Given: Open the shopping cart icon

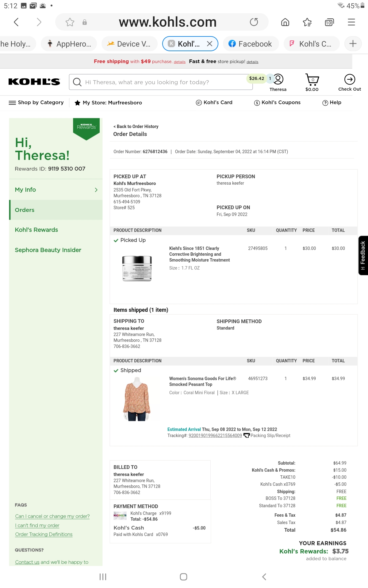Looking at the screenshot, I should [312, 79].
